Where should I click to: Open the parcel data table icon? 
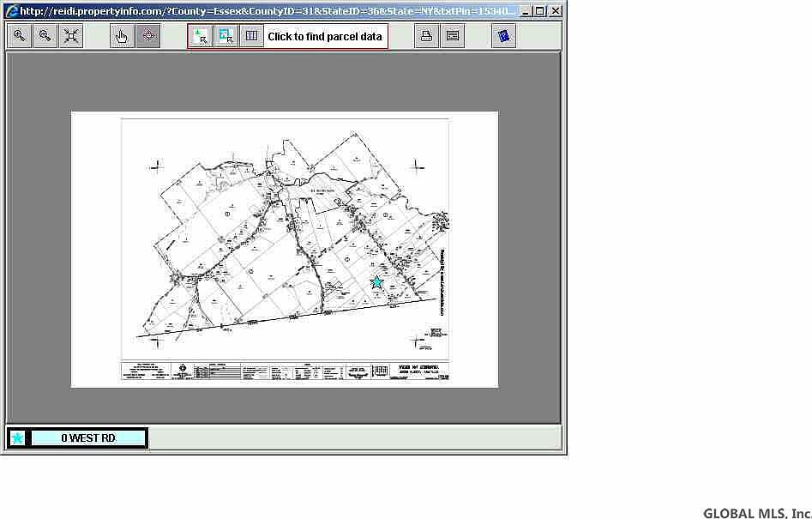point(252,36)
